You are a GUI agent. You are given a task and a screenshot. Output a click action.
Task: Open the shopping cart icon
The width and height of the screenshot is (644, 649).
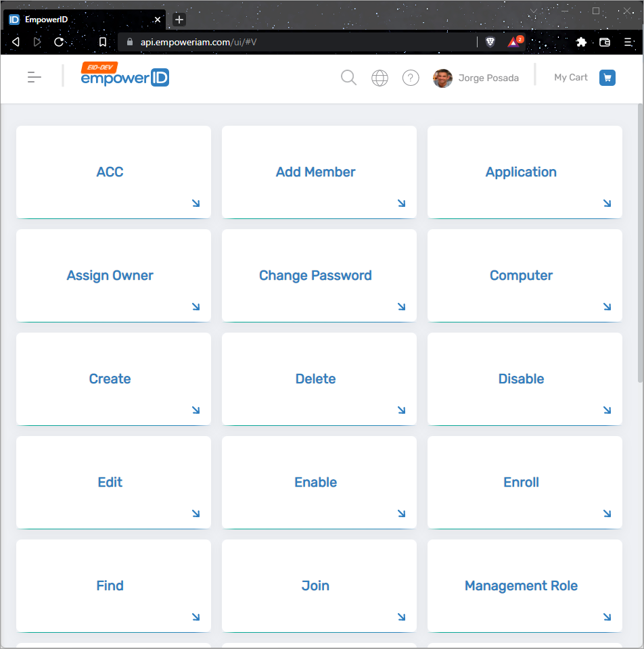pyautogui.click(x=607, y=78)
